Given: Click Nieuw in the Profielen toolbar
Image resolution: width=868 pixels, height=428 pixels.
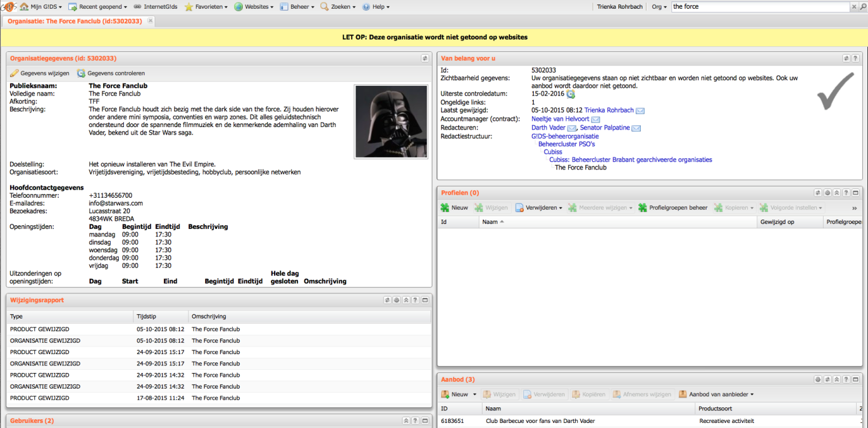Looking at the screenshot, I should coord(454,208).
